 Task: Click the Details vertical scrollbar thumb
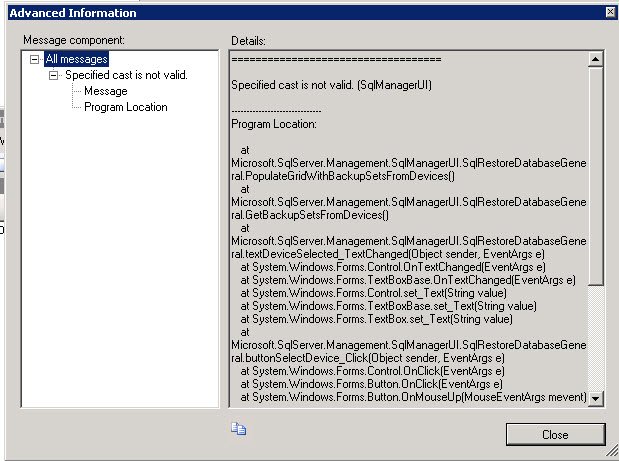tap(595, 176)
